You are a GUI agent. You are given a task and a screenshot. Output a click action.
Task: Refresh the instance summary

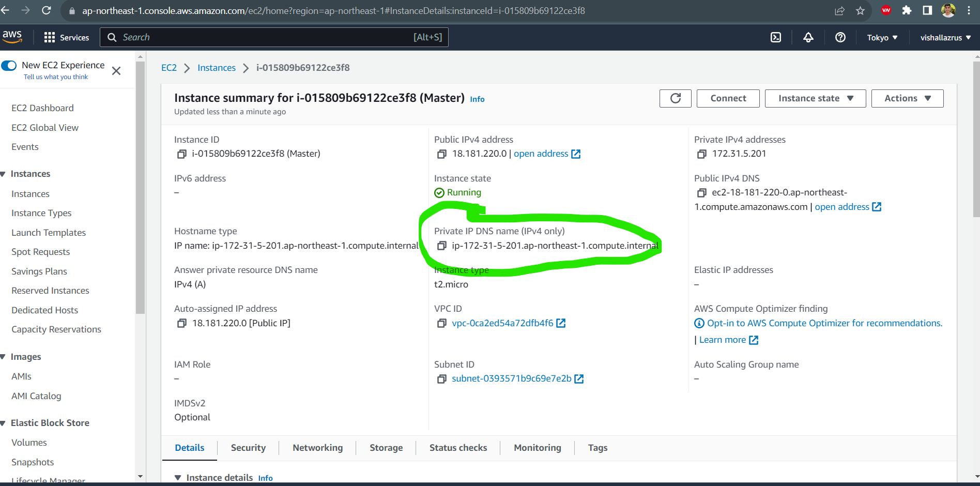pyautogui.click(x=675, y=98)
